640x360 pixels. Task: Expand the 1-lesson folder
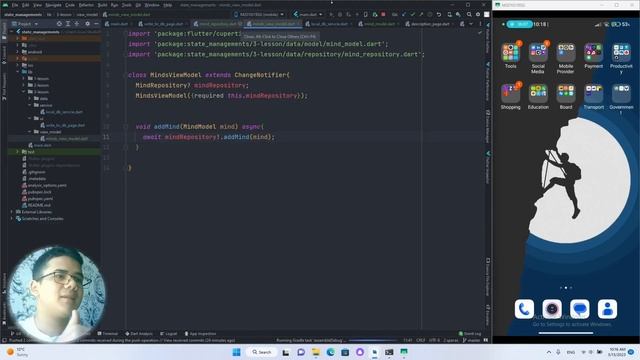point(24,78)
